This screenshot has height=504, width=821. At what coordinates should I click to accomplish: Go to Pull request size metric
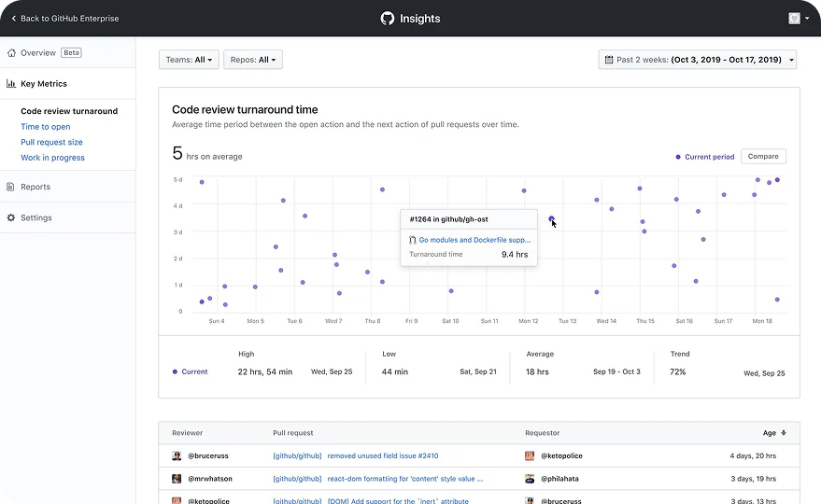[x=51, y=142]
